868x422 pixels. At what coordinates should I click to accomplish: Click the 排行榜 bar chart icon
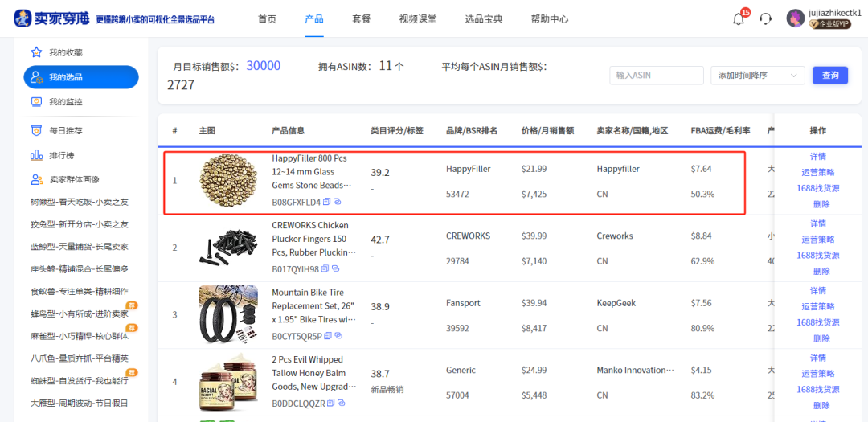[36, 155]
